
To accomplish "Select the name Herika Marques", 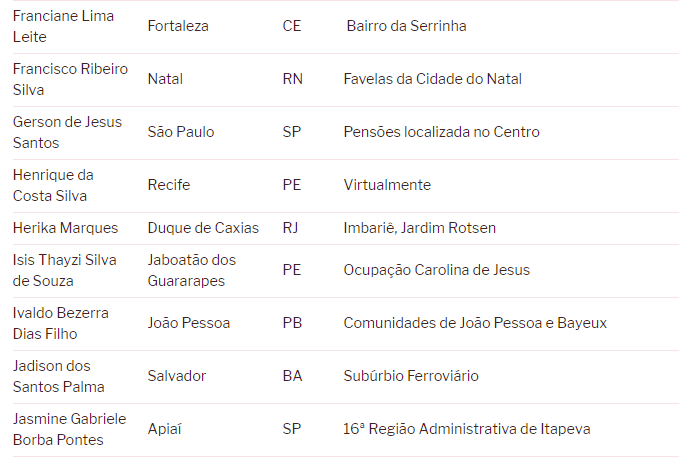I will (65, 228).
